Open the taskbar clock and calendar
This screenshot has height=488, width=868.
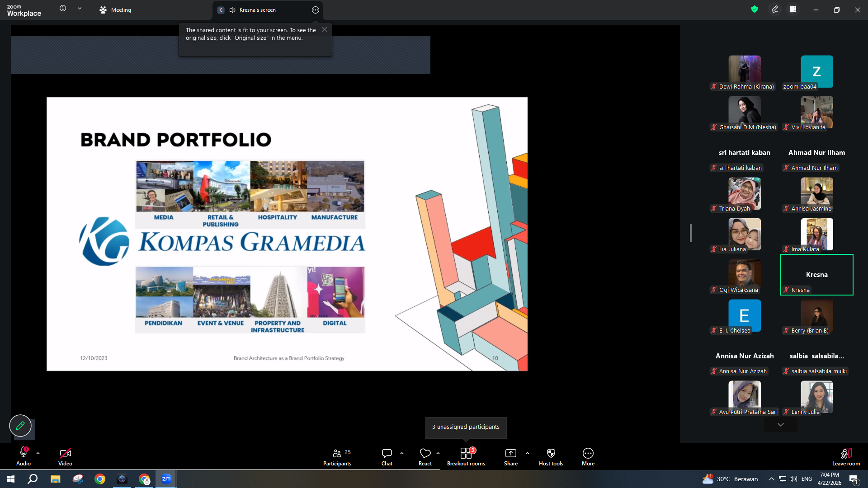pyautogui.click(x=830, y=479)
